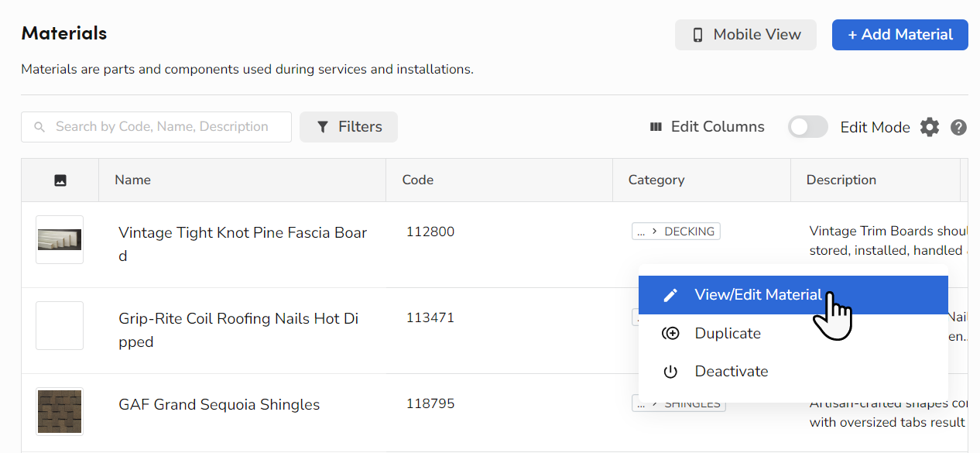Toggle the Edit Mode switch
Image resolution: width=980 pixels, height=453 pixels.
click(808, 127)
